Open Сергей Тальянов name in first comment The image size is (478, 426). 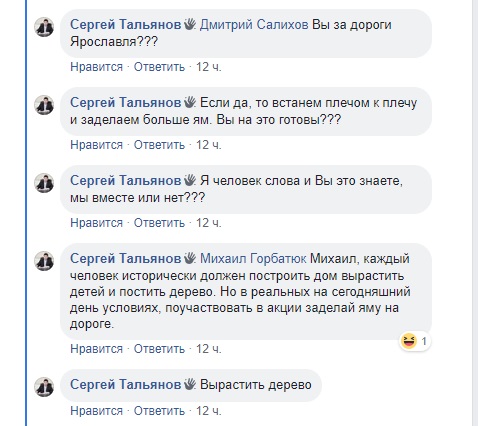tap(126, 25)
